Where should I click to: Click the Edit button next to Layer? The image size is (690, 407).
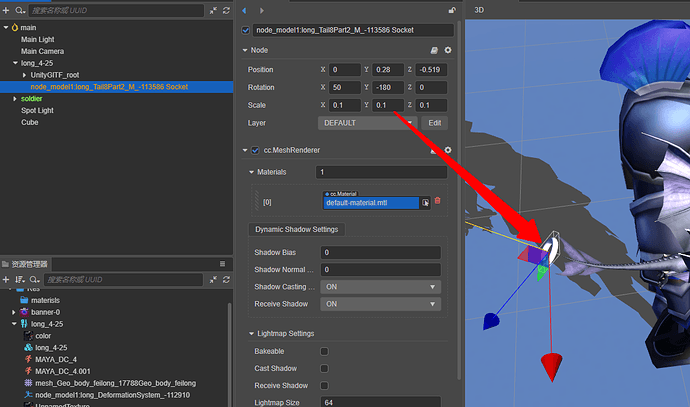(x=434, y=123)
